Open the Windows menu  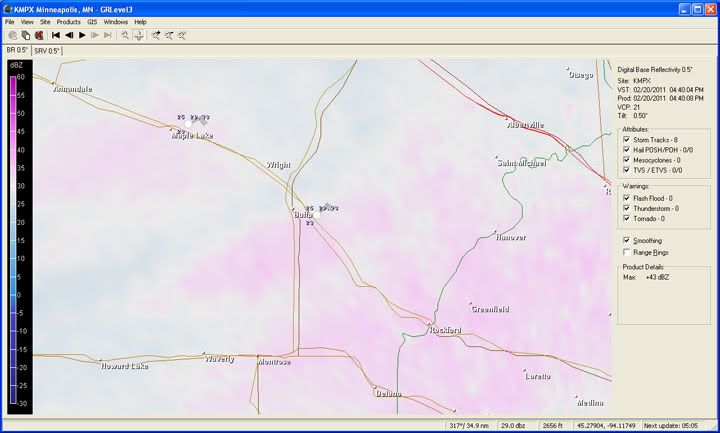point(115,22)
